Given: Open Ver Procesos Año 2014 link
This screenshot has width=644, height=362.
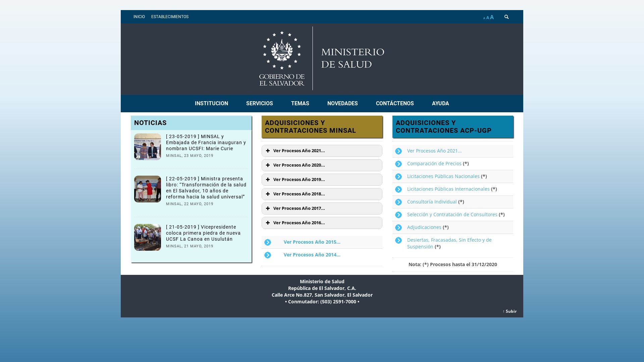Looking at the screenshot, I should pyautogui.click(x=312, y=255).
